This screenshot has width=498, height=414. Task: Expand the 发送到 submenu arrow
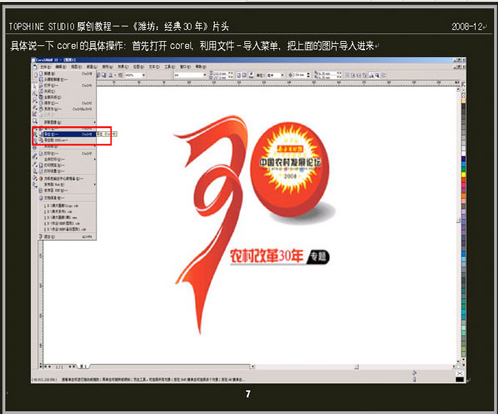point(95,146)
